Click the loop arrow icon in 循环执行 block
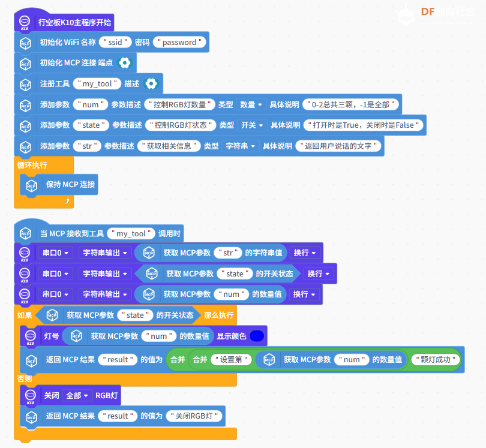The image size is (486, 448). pos(66,202)
